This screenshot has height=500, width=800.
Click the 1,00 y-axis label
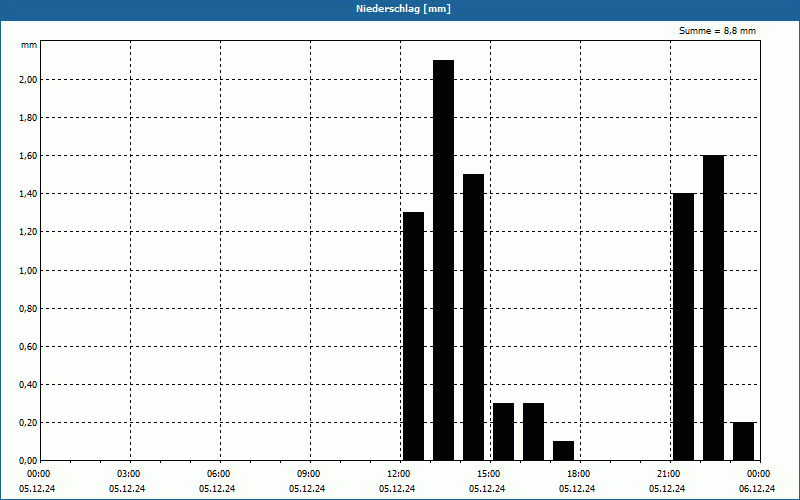(28, 270)
